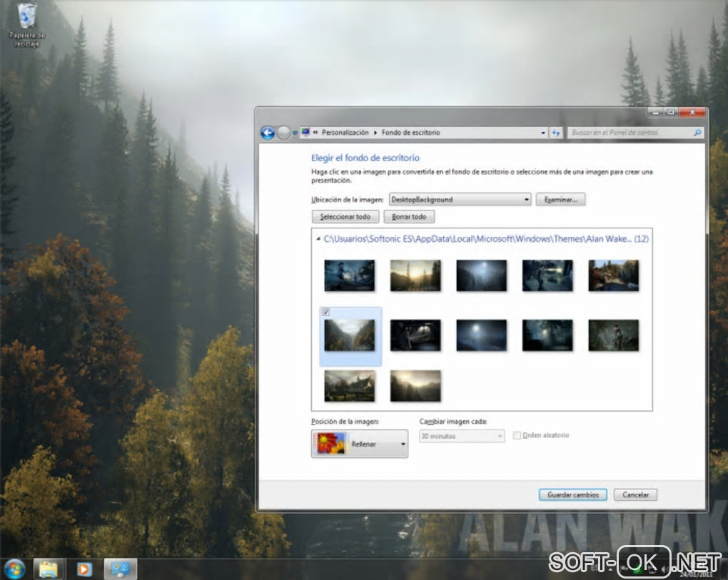Click Borrar todo button
This screenshot has width=728, height=580.
click(409, 217)
